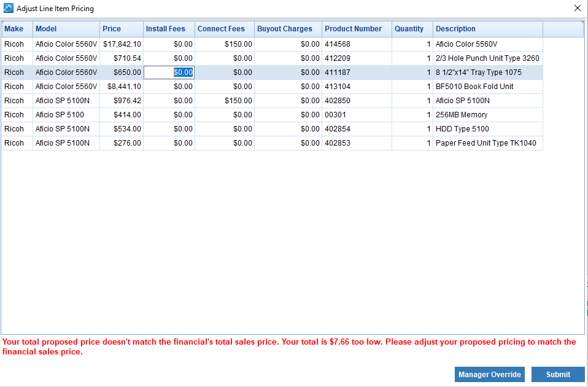Click product number 00301
Image resolution: width=588 pixels, height=387 pixels.
click(357, 115)
